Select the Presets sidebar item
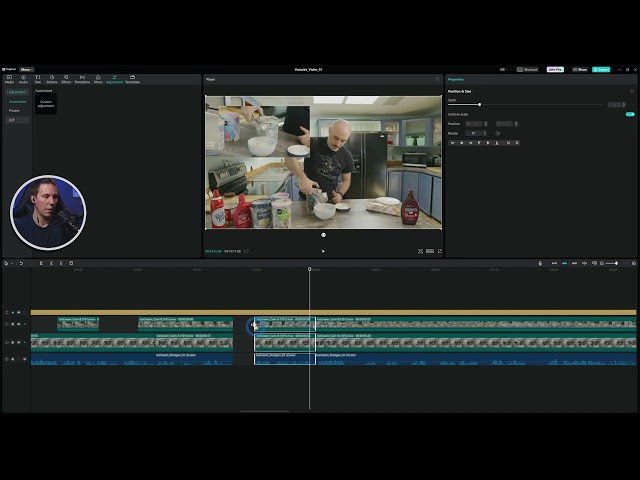Image resolution: width=640 pixels, height=480 pixels. [x=15, y=110]
